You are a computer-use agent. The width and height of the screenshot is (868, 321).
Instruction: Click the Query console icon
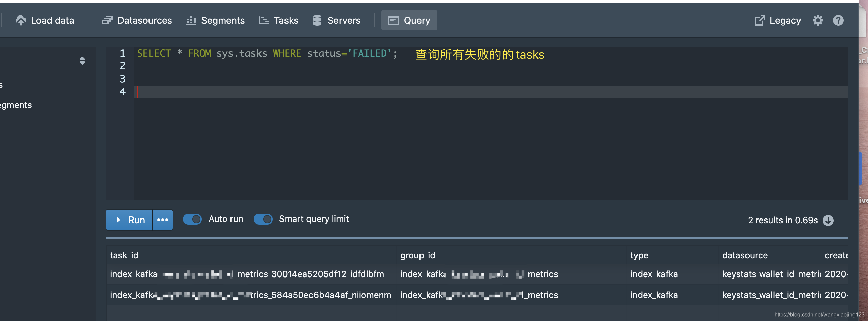point(393,21)
